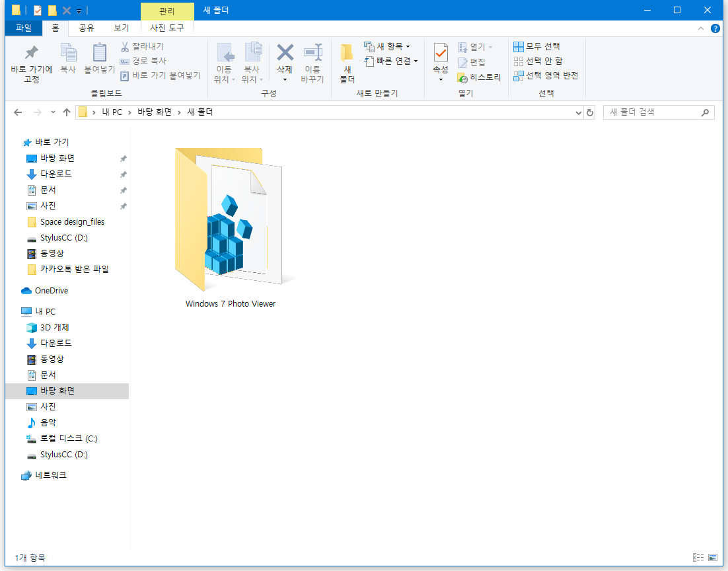Click the 관리 contextual tab header

167,11
